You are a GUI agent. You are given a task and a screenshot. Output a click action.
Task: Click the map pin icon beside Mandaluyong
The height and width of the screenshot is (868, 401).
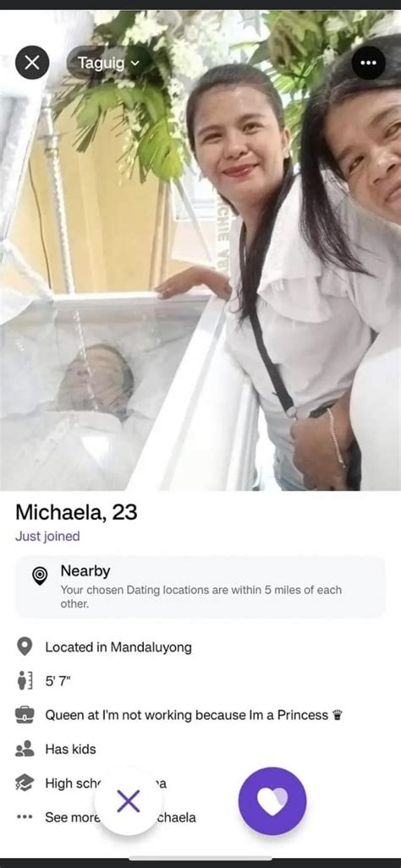(25, 647)
